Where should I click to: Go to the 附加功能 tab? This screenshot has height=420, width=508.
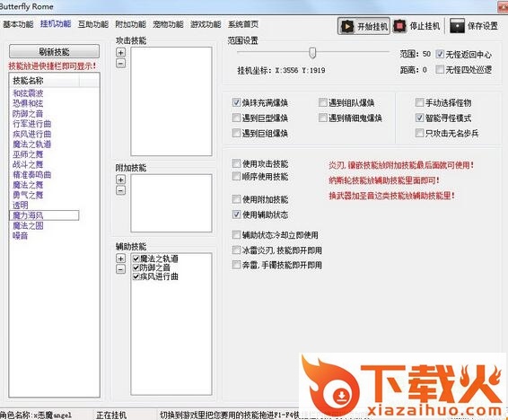(130, 24)
